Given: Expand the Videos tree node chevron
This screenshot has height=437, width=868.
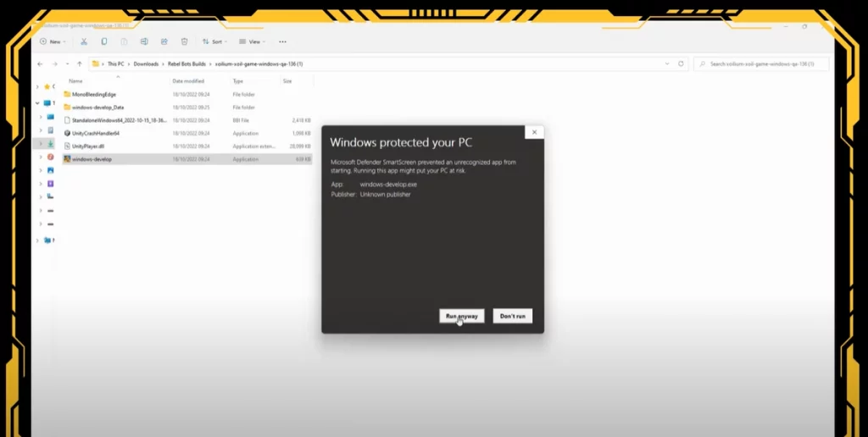Looking at the screenshot, I should coord(41,184).
